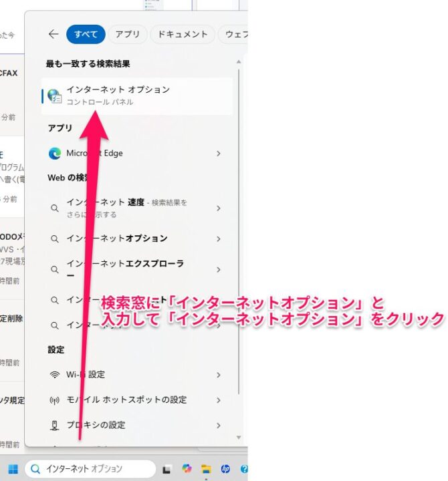The width and height of the screenshot is (448, 481).
Task: Open File Explorer from the taskbar
Action: 206,469
